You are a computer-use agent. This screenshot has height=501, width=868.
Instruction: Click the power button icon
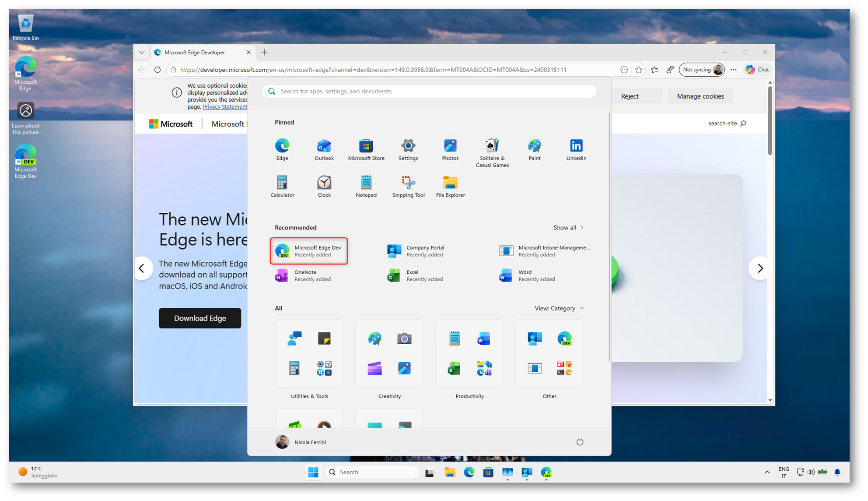point(579,442)
